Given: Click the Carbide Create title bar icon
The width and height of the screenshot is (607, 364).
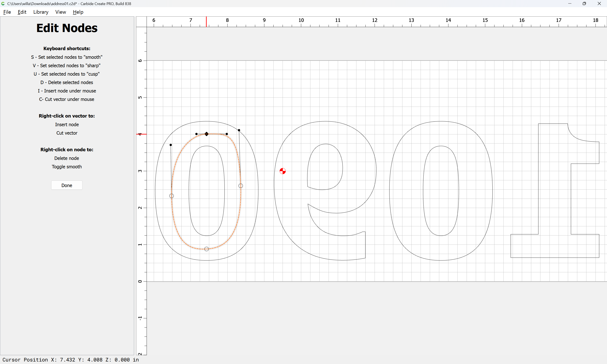Looking at the screenshot, I should 3,4.
